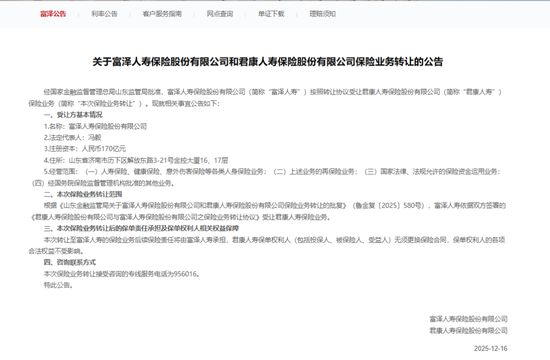The height and width of the screenshot is (360, 550).
Task: Click the line 2.法定代表人
Action: (x=73, y=138)
